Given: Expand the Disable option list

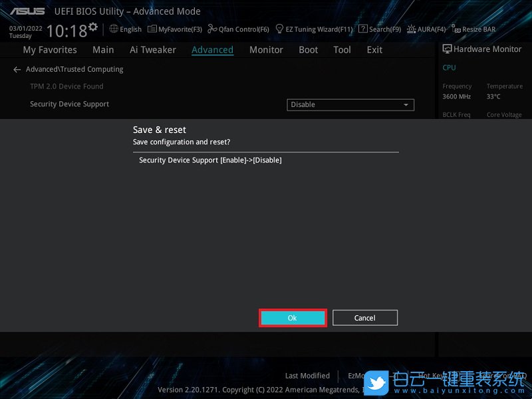Looking at the screenshot, I should point(405,104).
